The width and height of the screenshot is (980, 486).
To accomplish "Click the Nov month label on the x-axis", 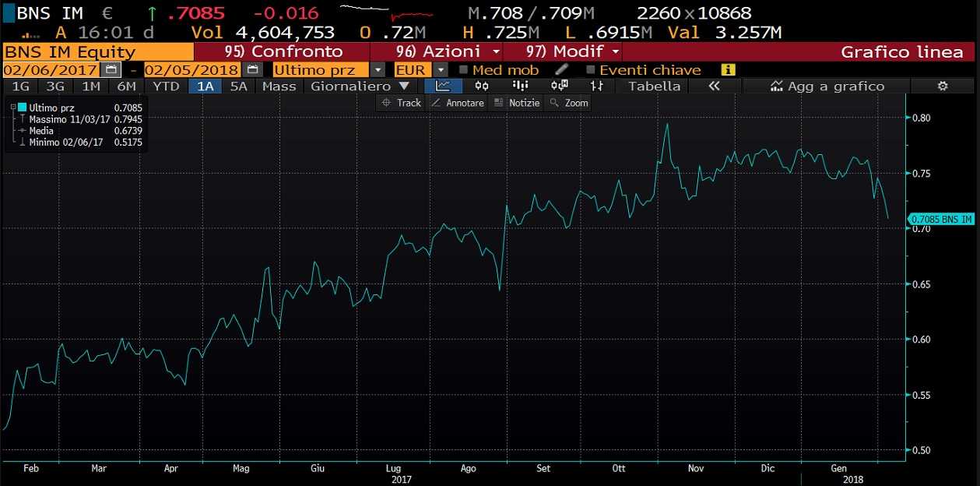I will click(x=696, y=468).
